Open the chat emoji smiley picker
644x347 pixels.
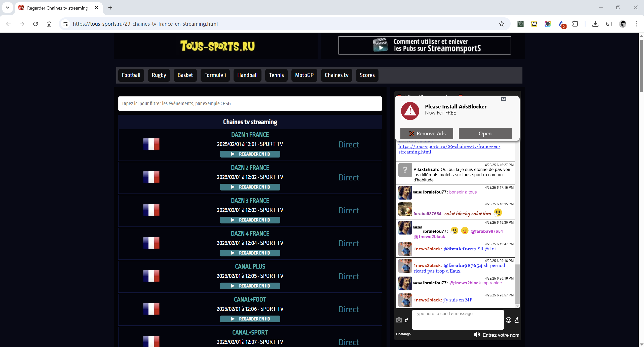[509, 320]
